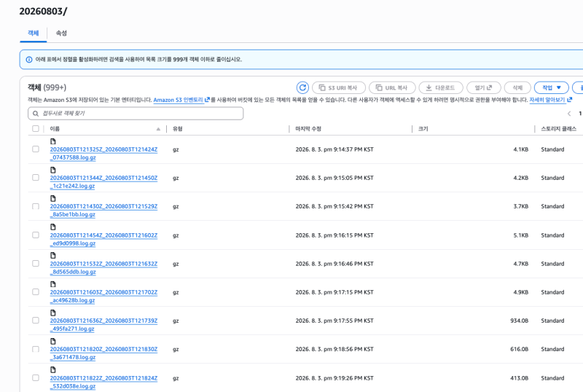Open object 8a5be1bb.log.gz link
583x392 pixels.
[x=103, y=211]
